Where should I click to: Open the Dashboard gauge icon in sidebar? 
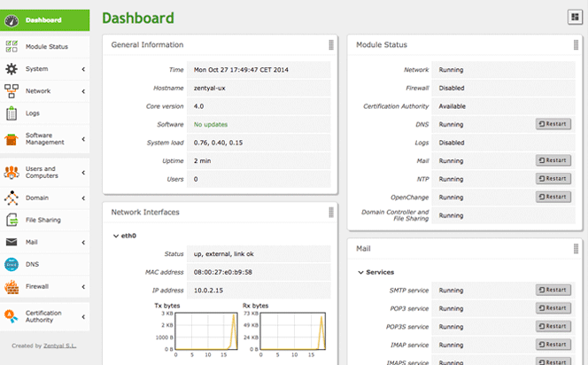pyautogui.click(x=12, y=20)
